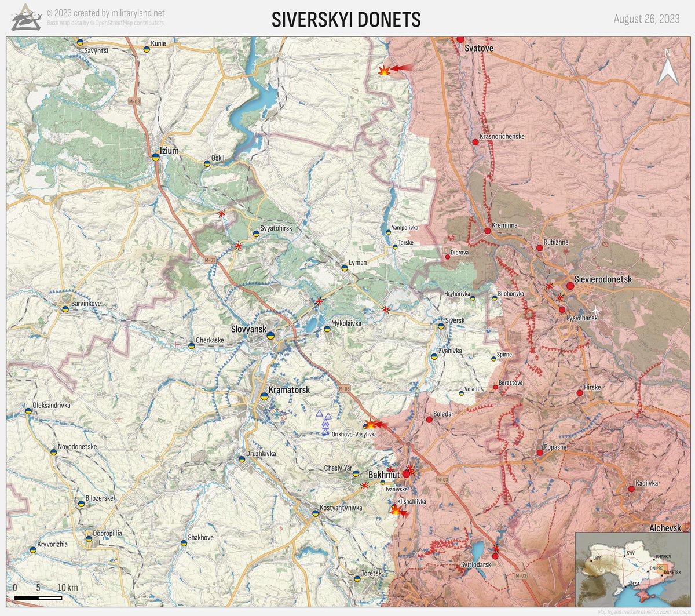Click the explosion icon below Klishchiivka
The height and width of the screenshot is (616, 695).
pyautogui.click(x=396, y=510)
